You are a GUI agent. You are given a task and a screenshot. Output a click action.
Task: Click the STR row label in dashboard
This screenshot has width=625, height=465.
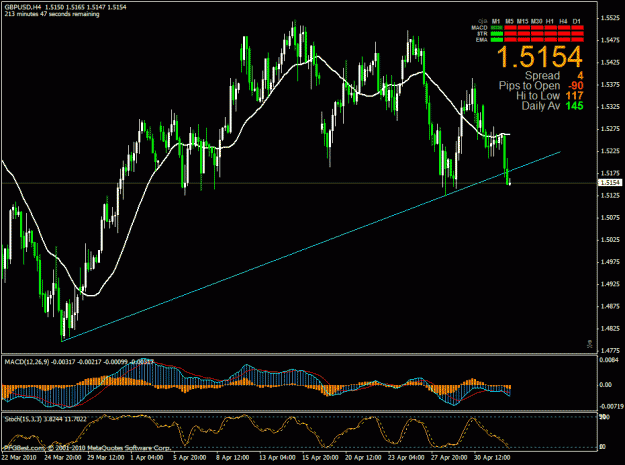tap(482, 34)
